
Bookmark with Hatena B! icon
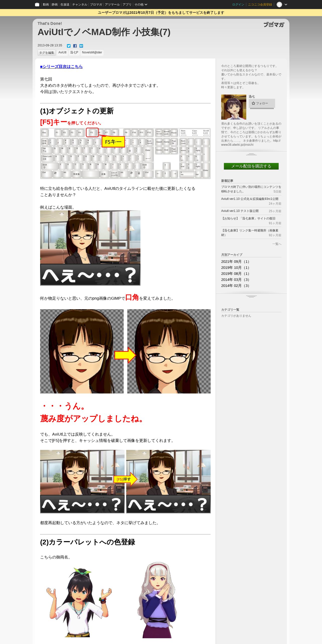(x=81, y=46)
